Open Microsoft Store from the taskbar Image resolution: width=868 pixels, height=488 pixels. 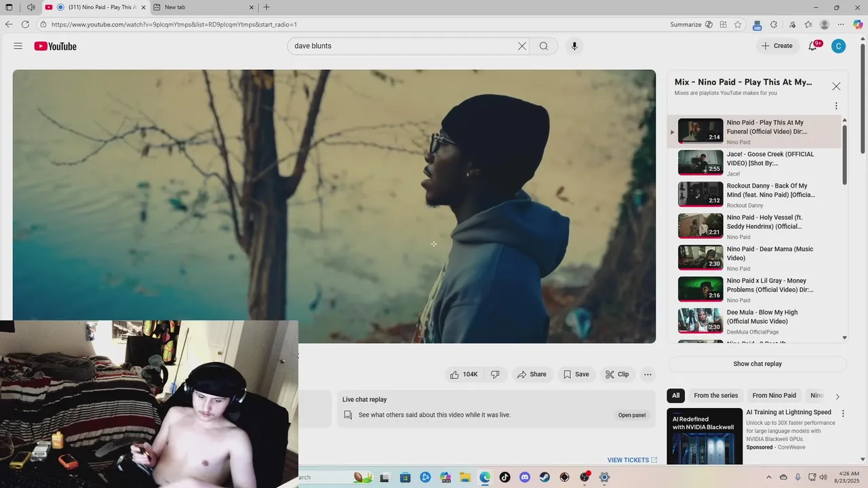click(x=406, y=477)
